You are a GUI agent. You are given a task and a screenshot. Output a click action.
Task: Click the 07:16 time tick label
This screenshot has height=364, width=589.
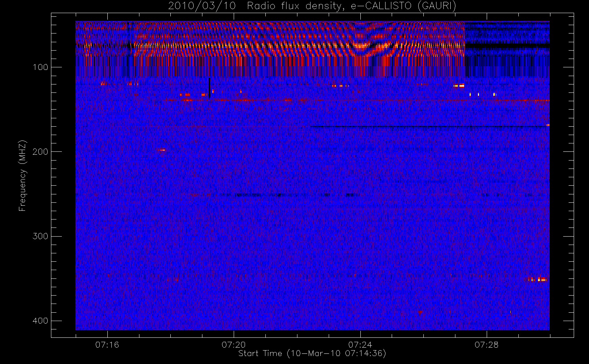[x=107, y=345]
